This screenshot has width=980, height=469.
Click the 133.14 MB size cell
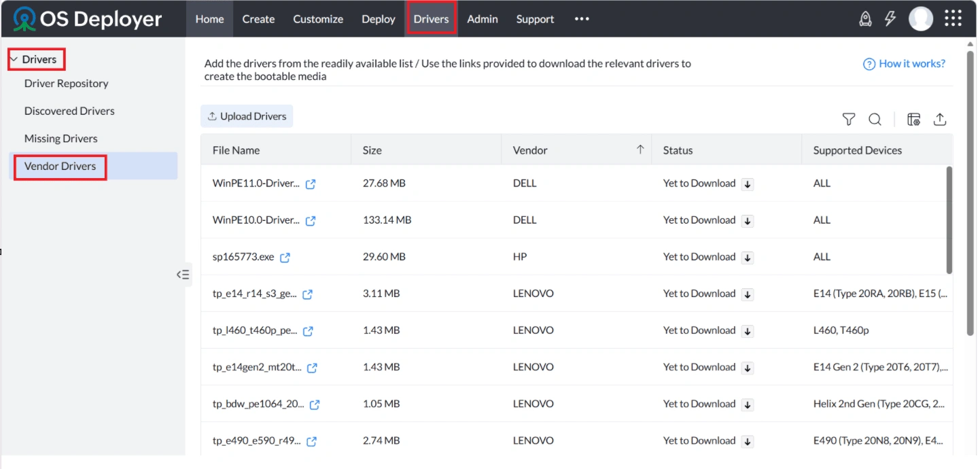click(387, 220)
